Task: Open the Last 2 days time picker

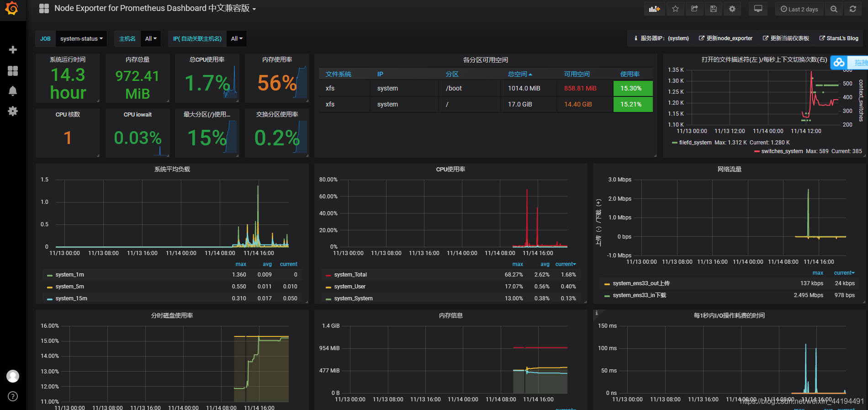Action: [799, 9]
